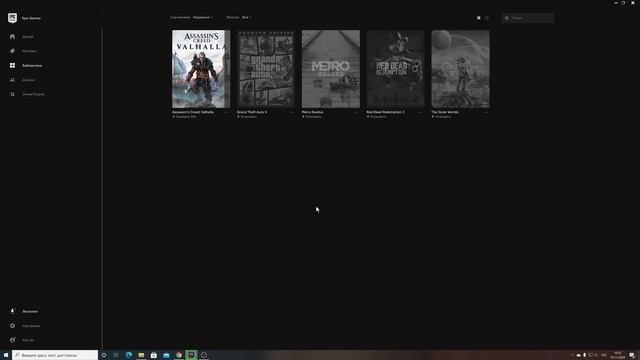Select the Metro Exodus cover

click(x=331, y=69)
